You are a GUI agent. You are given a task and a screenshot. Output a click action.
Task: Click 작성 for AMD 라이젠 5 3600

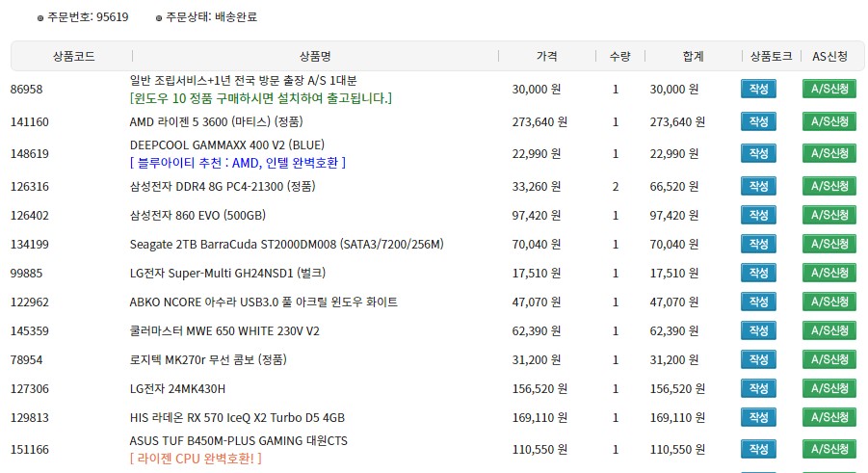[758, 121]
